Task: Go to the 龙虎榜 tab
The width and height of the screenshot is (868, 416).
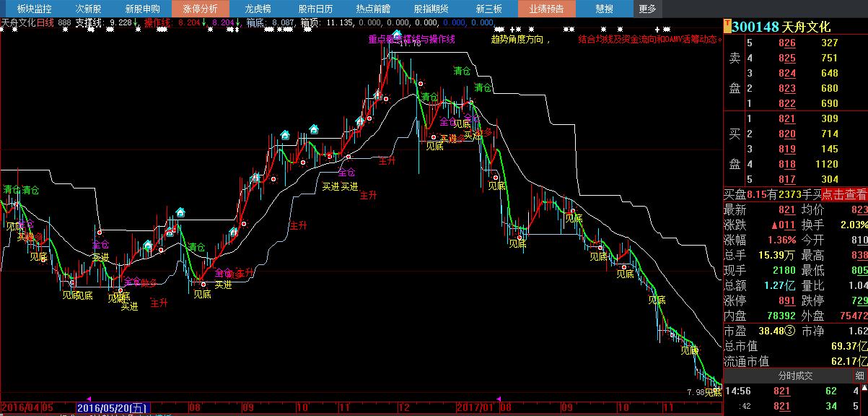Action: 258,9
